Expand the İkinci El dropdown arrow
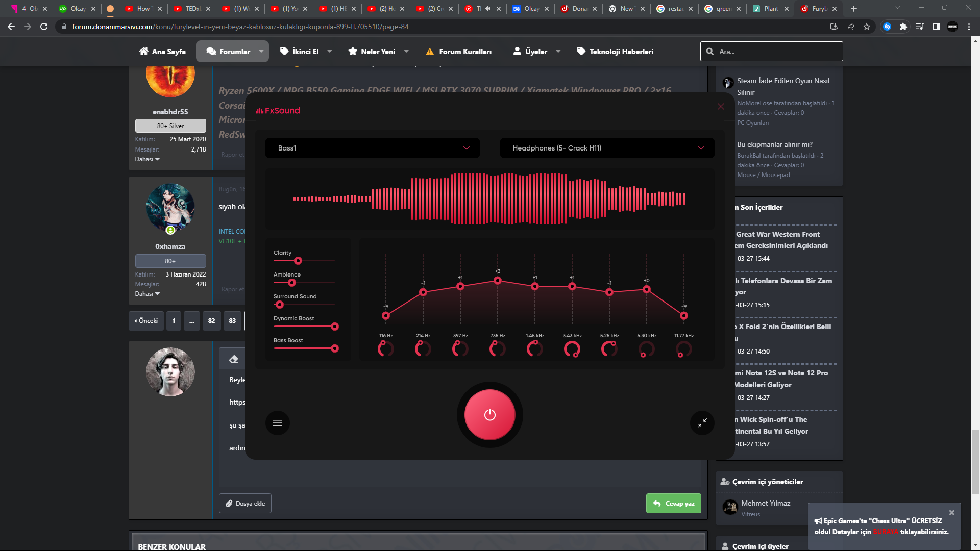The height and width of the screenshot is (551, 980). click(x=330, y=52)
